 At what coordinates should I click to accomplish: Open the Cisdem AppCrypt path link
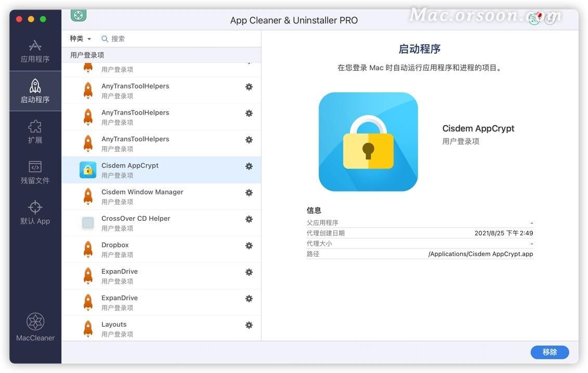coord(481,254)
